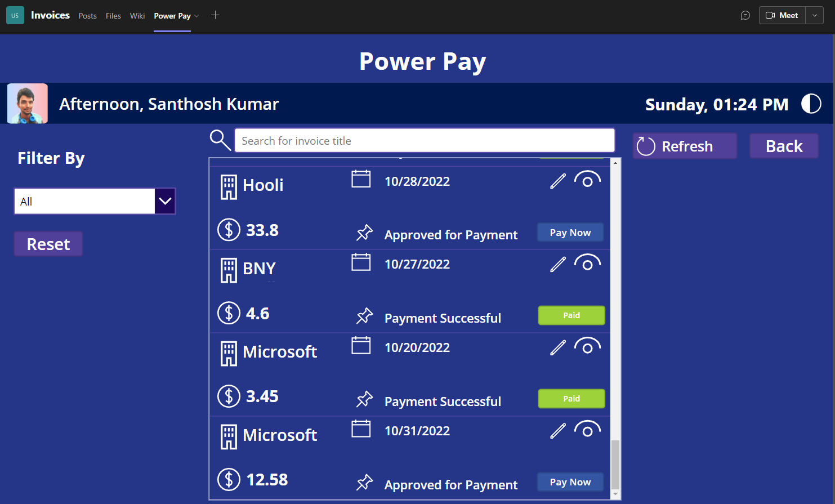
Task: Reset the filter
Action: point(48,244)
